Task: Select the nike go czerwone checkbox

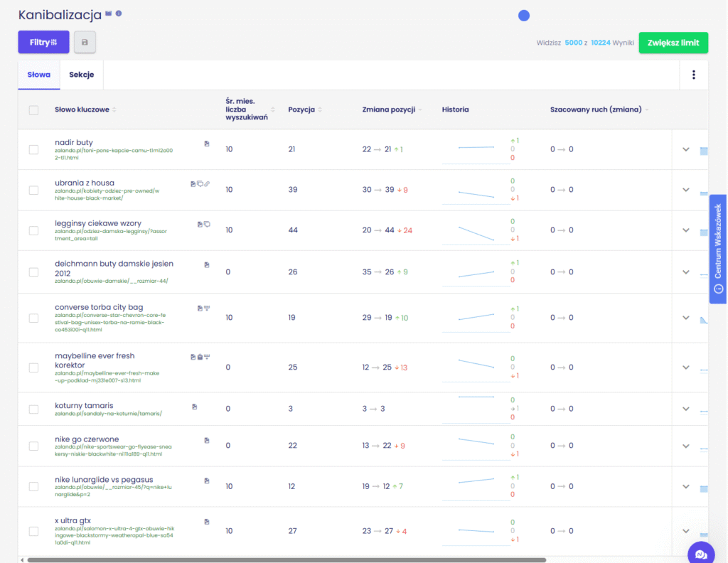Action: (33, 446)
